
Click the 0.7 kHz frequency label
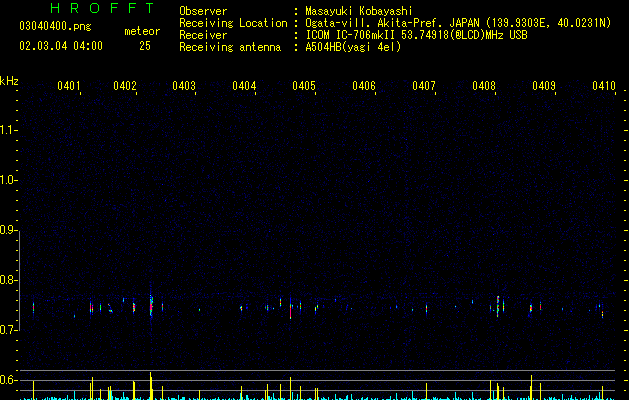[8, 330]
